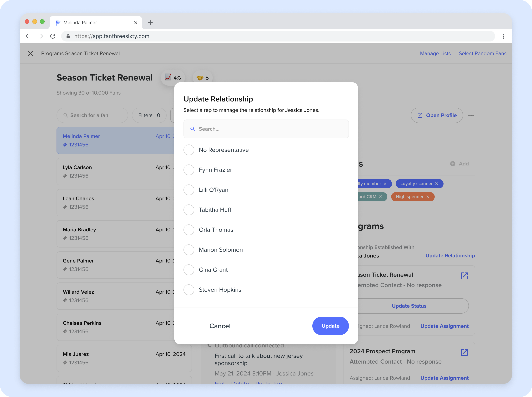The height and width of the screenshot is (397, 532).
Task: Open the browser three-dot menu
Action: (503, 36)
